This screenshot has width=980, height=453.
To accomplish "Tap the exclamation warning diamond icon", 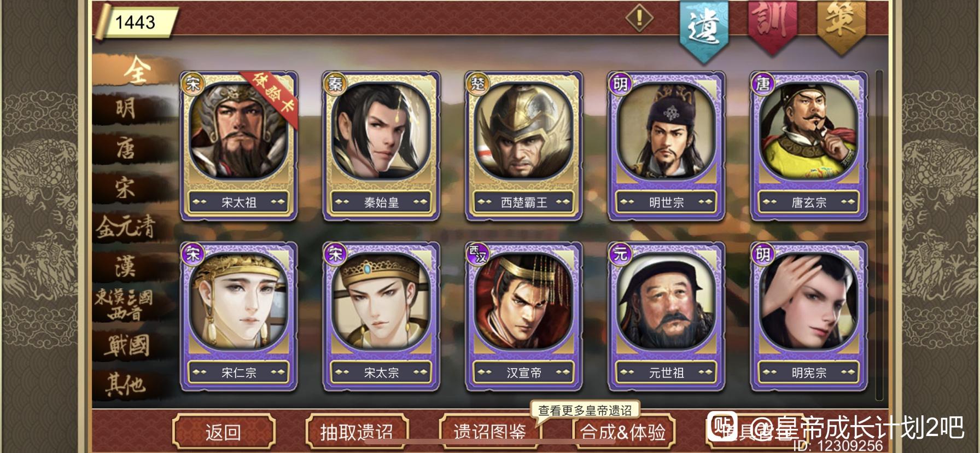I will [x=639, y=18].
